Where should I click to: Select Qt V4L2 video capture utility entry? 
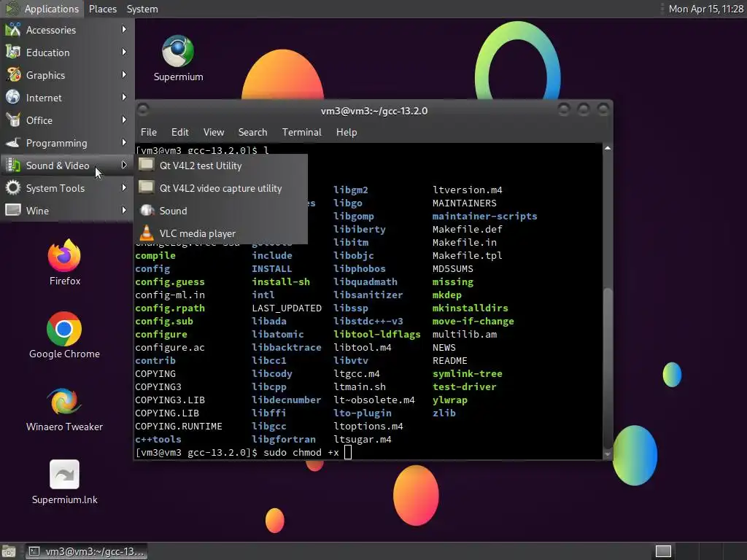point(221,188)
